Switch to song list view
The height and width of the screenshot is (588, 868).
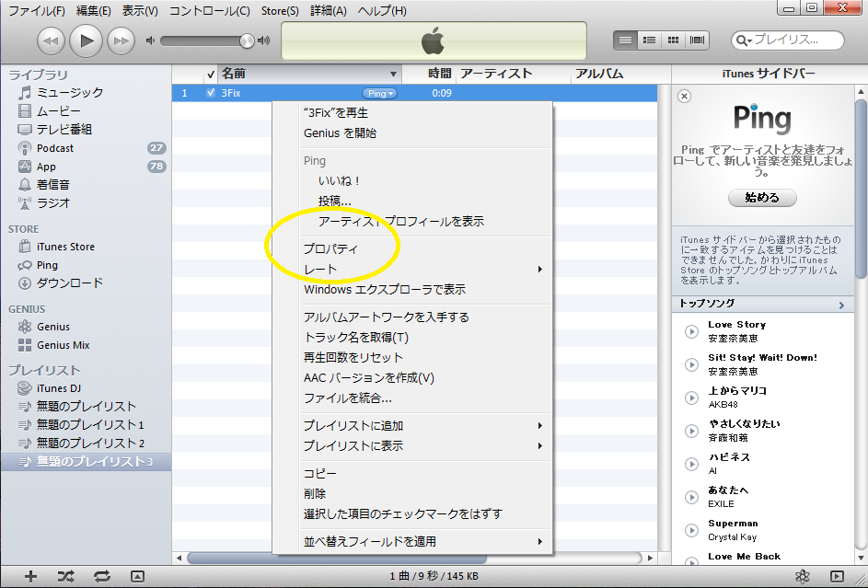pyautogui.click(x=625, y=40)
